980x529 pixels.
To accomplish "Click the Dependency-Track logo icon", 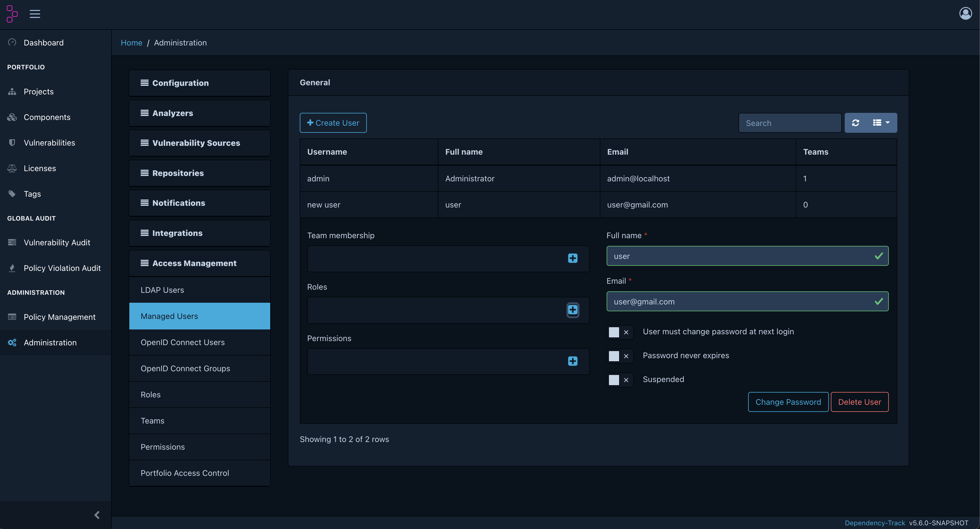I will tap(12, 14).
